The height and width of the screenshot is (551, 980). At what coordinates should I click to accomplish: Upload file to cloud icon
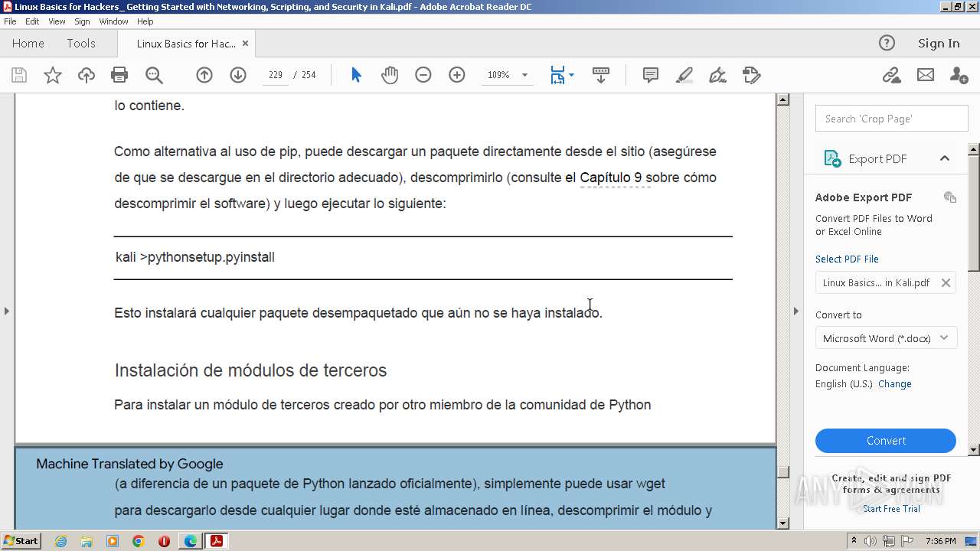click(87, 75)
